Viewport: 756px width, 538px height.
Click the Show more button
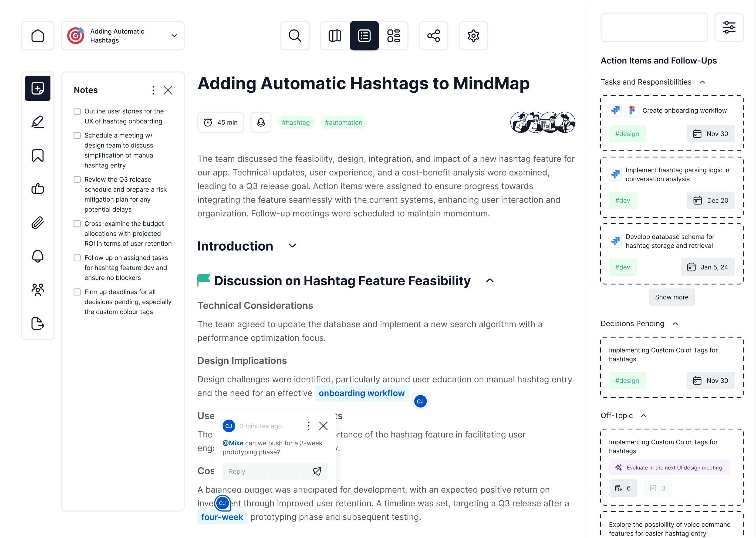(x=671, y=297)
